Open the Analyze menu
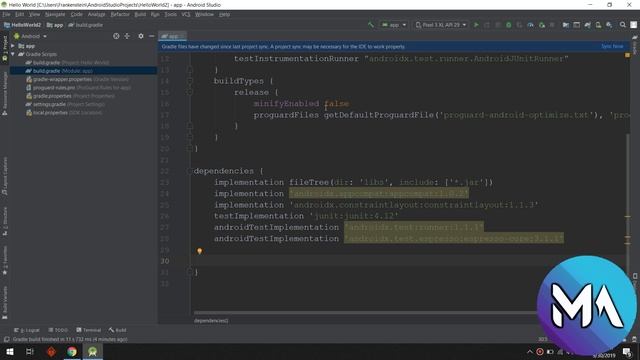The image size is (640, 360). [x=96, y=14]
